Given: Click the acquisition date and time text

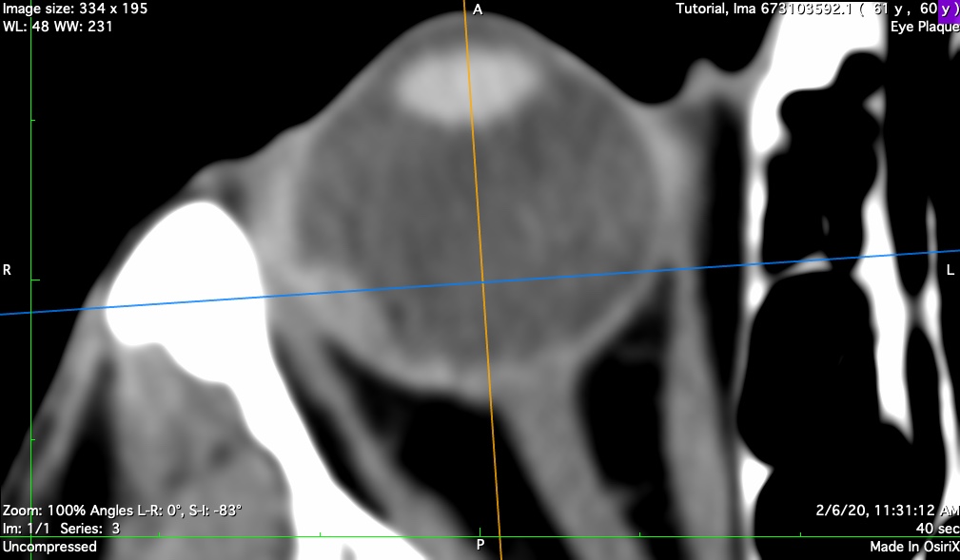Looking at the screenshot, I should click(887, 511).
